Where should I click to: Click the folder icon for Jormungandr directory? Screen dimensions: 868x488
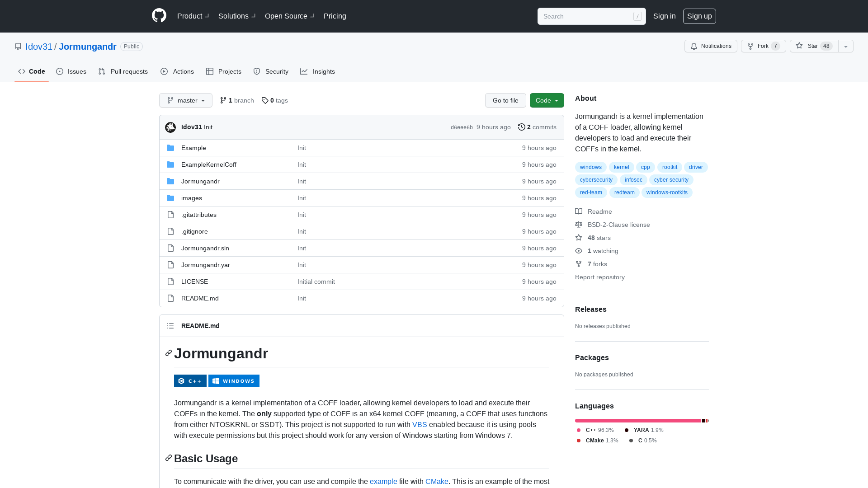tap(170, 181)
